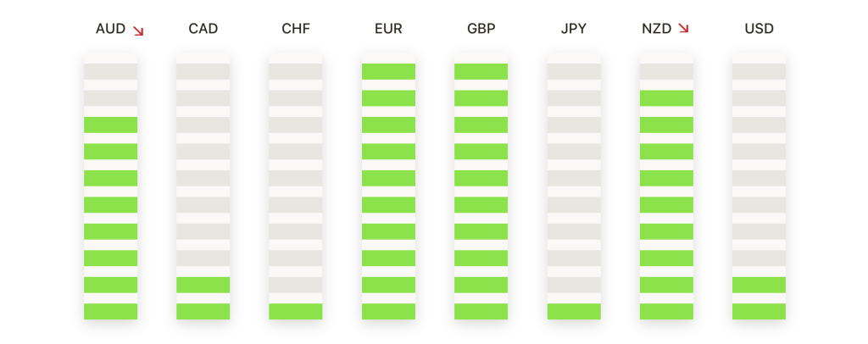This screenshot has width=868, height=344.
Task: Click the top gray segment of CAD bar
Action: 203,71
